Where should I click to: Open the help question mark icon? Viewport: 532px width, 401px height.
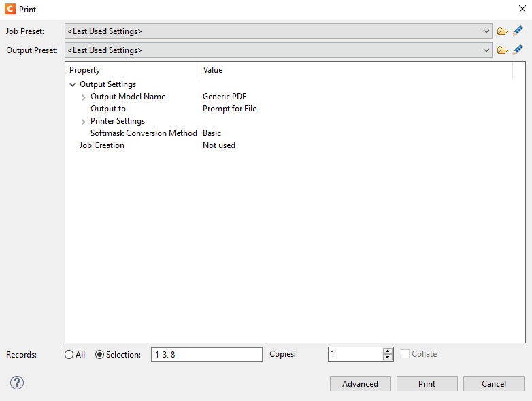click(17, 383)
